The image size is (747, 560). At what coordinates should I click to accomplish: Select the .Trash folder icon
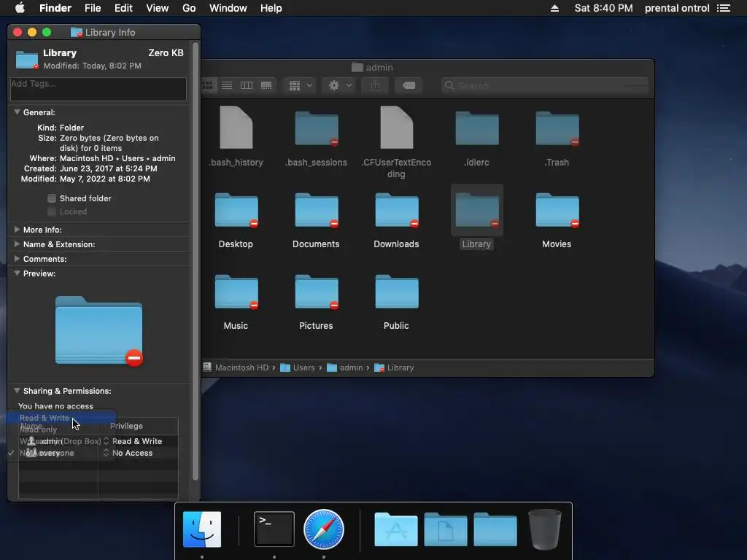(557, 128)
